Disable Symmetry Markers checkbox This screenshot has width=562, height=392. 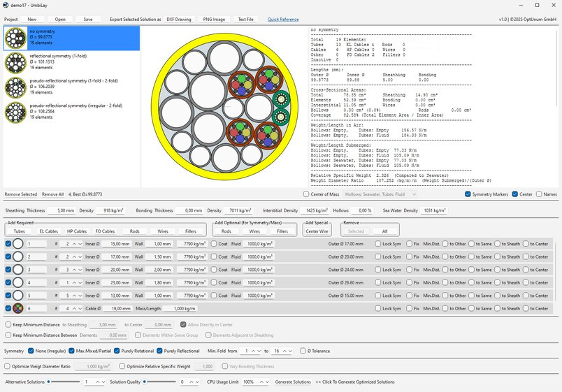468,194
